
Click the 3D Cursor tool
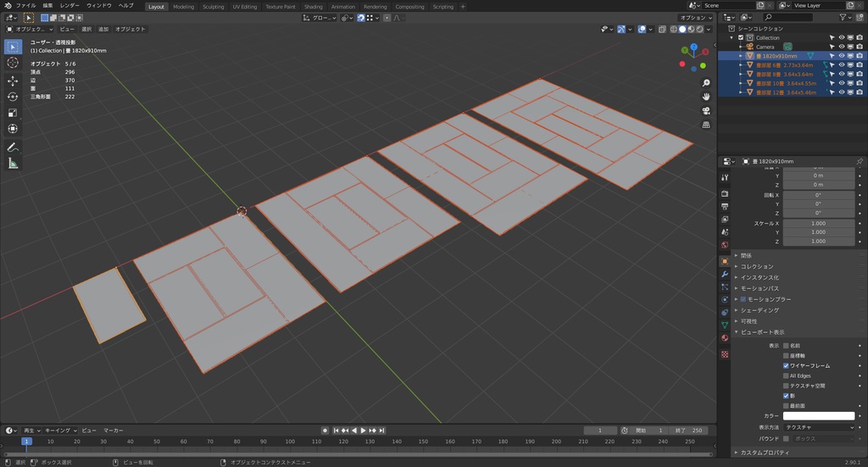coord(13,62)
